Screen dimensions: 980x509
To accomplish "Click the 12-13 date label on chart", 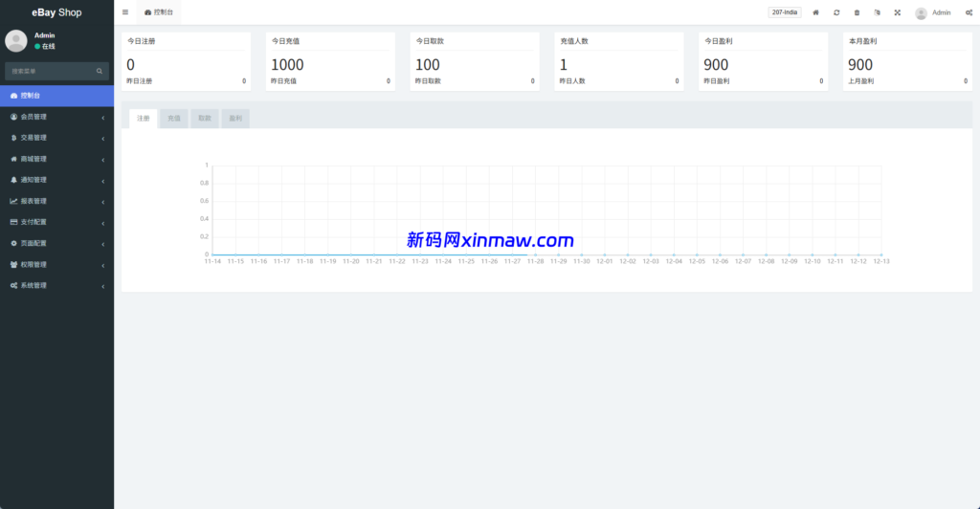I will [881, 262].
